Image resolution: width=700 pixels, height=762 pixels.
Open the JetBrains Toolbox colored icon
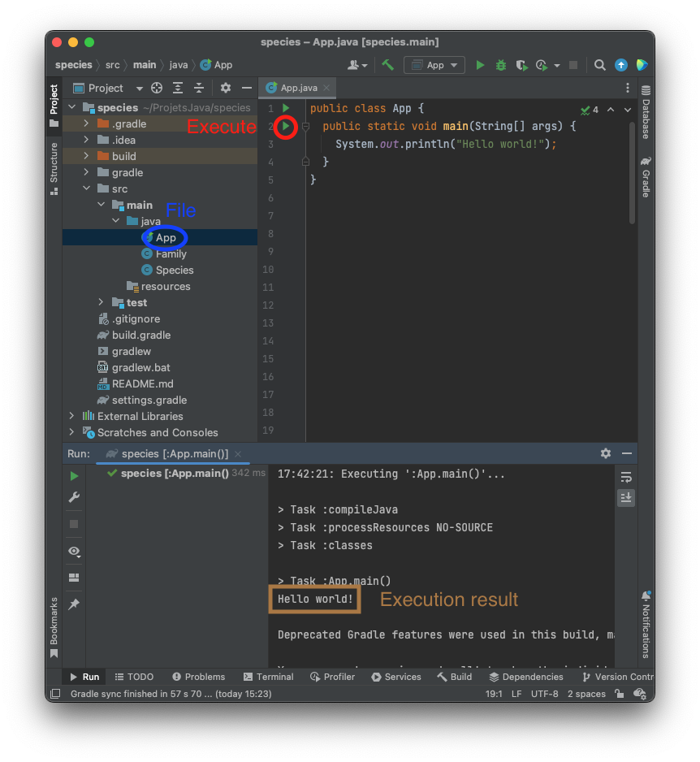[x=642, y=65]
